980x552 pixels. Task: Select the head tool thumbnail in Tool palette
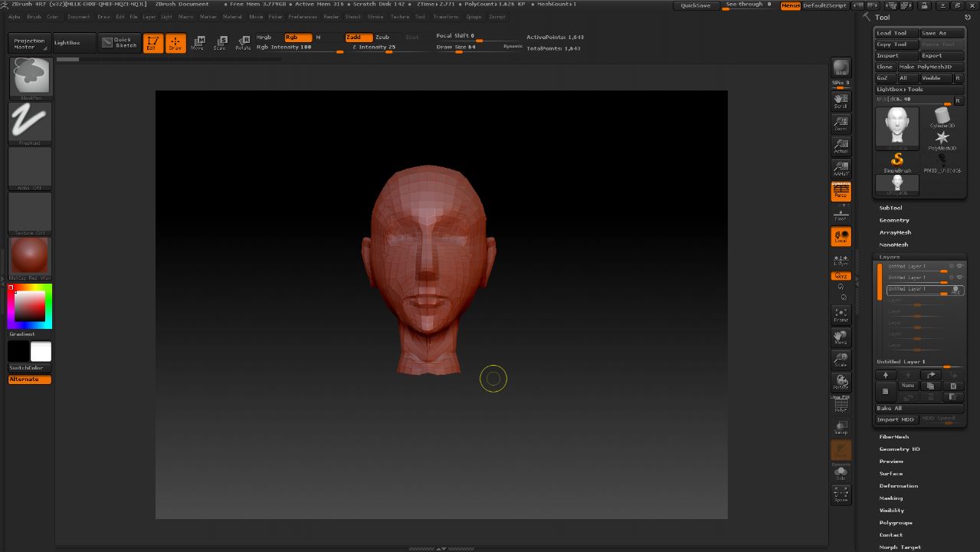[x=897, y=128]
